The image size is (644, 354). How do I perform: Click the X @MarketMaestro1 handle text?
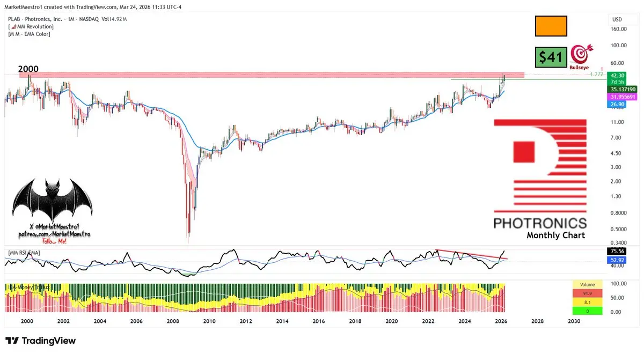tap(53, 228)
